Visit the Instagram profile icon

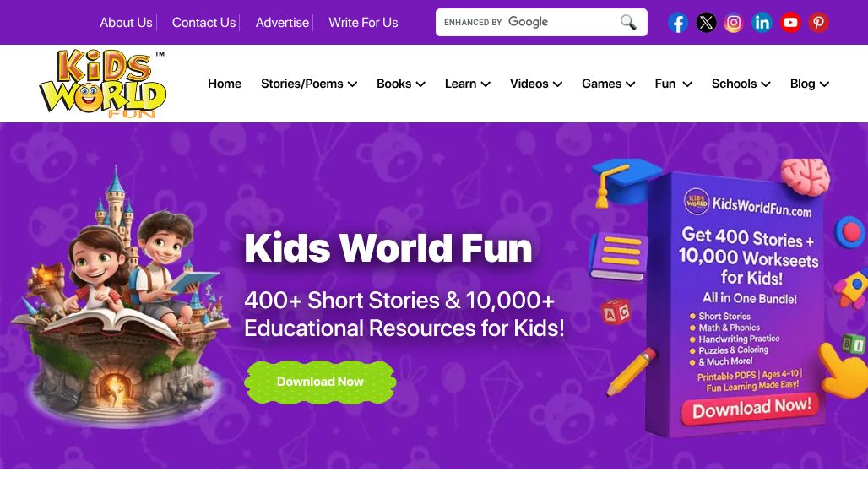pyautogui.click(x=734, y=23)
